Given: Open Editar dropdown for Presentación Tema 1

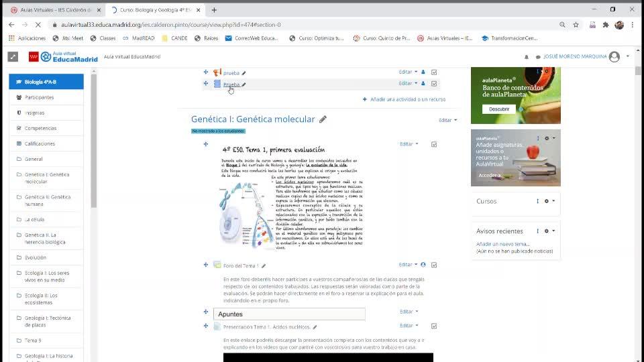Looking at the screenshot, I should (x=409, y=326).
